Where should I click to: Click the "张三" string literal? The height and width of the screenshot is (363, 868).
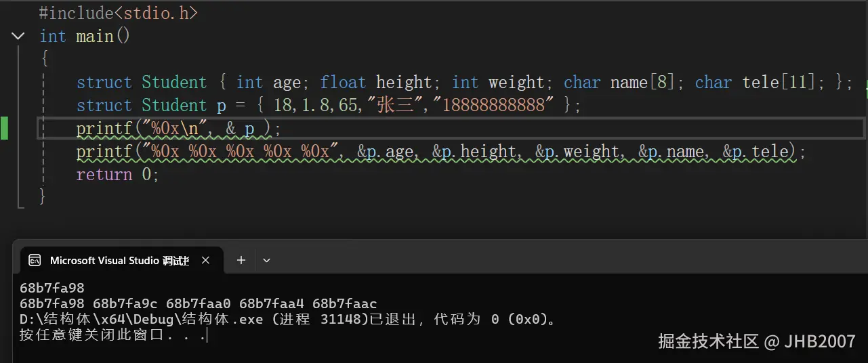(x=394, y=106)
